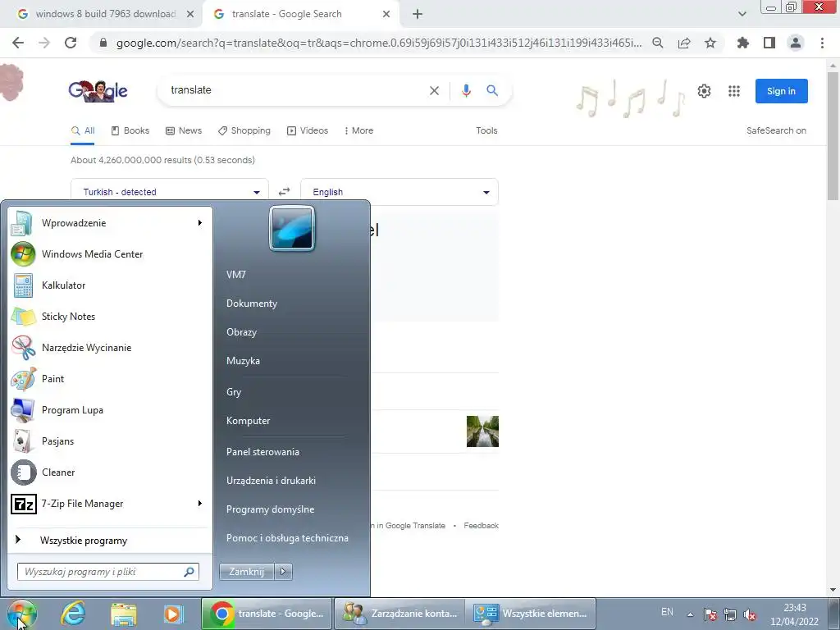The height and width of the screenshot is (630, 840).
Task: Show hidden tray icons arrow
Action: (x=691, y=614)
